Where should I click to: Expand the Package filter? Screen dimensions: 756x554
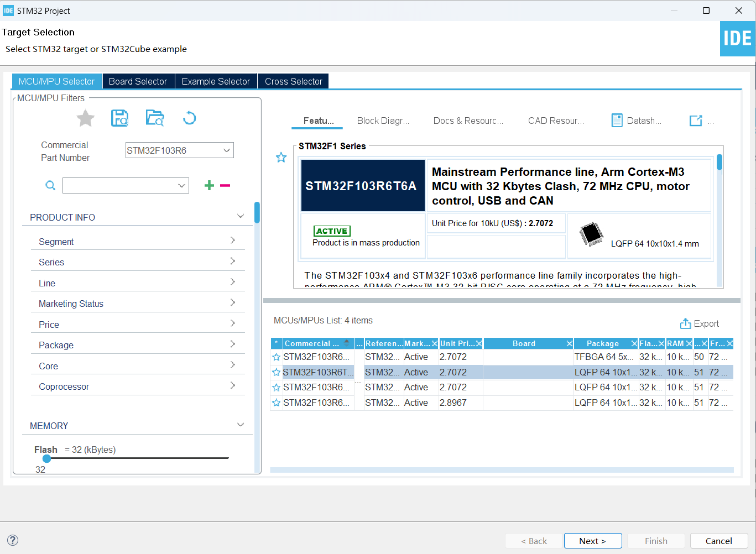233,344
